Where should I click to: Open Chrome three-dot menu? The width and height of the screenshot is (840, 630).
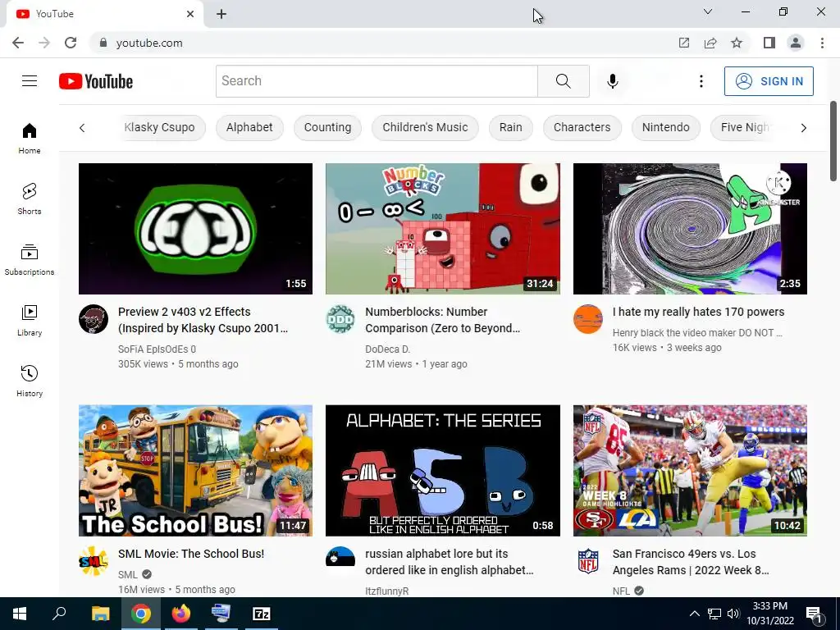coord(822,43)
